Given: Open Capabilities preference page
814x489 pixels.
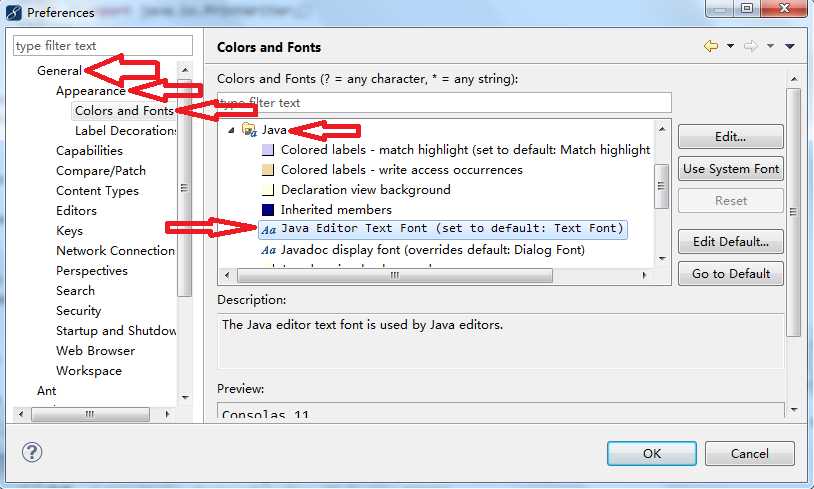Looking at the screenshot, I should pyautogui.click(x=89, y=151).
